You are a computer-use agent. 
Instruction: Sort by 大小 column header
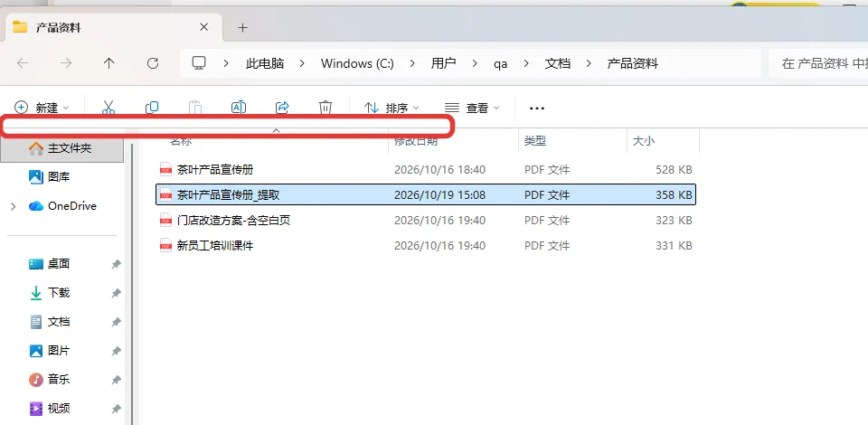(644, 141)
